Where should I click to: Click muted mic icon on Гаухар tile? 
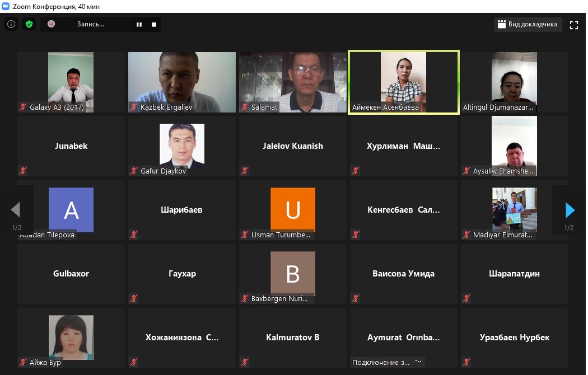[x=134, y=298]
